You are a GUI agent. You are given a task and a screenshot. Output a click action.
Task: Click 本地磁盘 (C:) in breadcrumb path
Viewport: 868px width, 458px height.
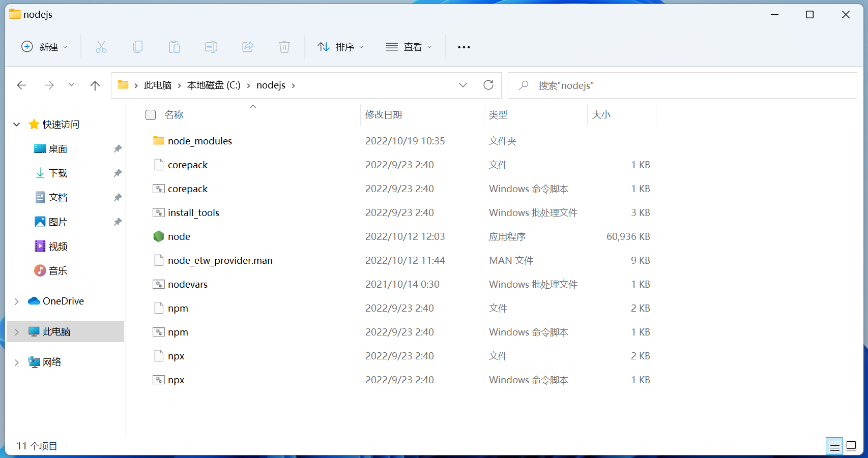pyautogui.click(x=214, y=85)
